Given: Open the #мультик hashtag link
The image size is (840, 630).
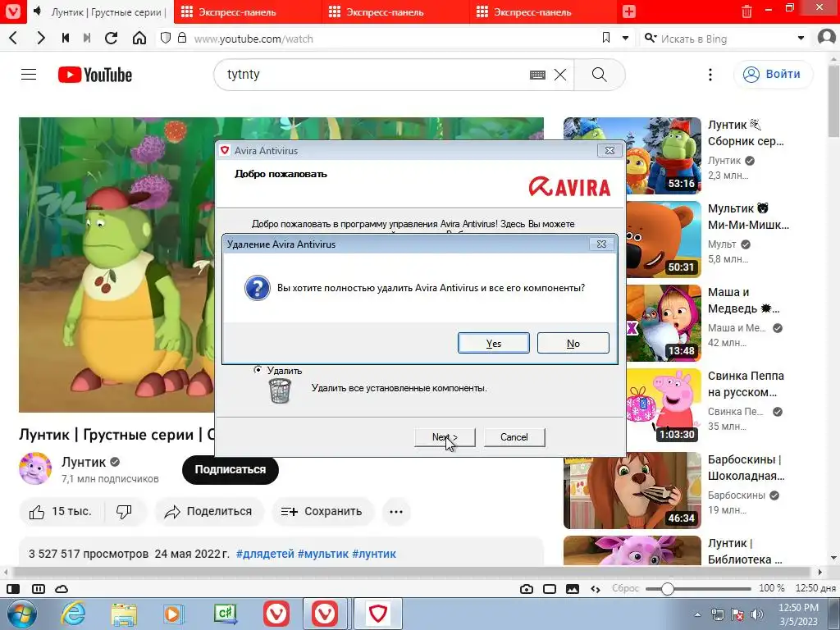Looking at the screenshot, I should click(x=323, y=554).
